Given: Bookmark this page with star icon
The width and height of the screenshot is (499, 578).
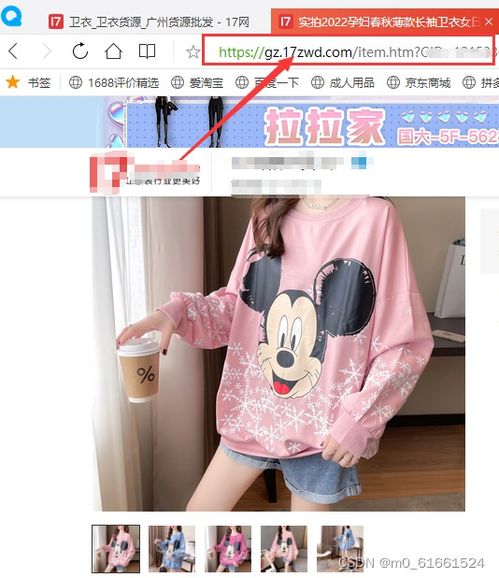Looking at the screenshot, I should (x=193, y=52).
